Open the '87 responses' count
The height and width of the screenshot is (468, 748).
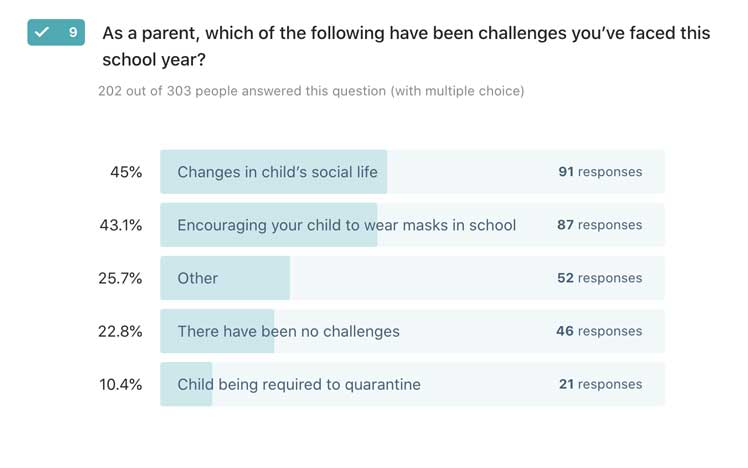(x=600, y=225)
